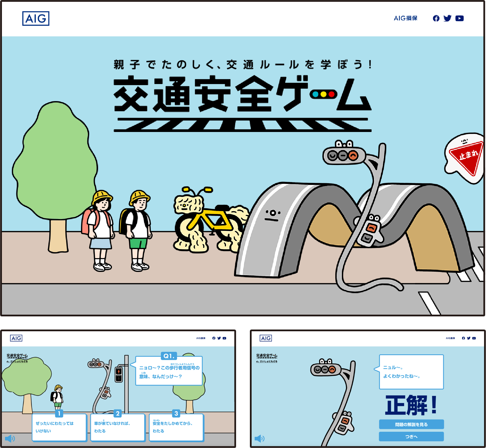Click the Twitter icon on the quiz screen header
This screenshot has width=486, height=448.
coord(219,338)
